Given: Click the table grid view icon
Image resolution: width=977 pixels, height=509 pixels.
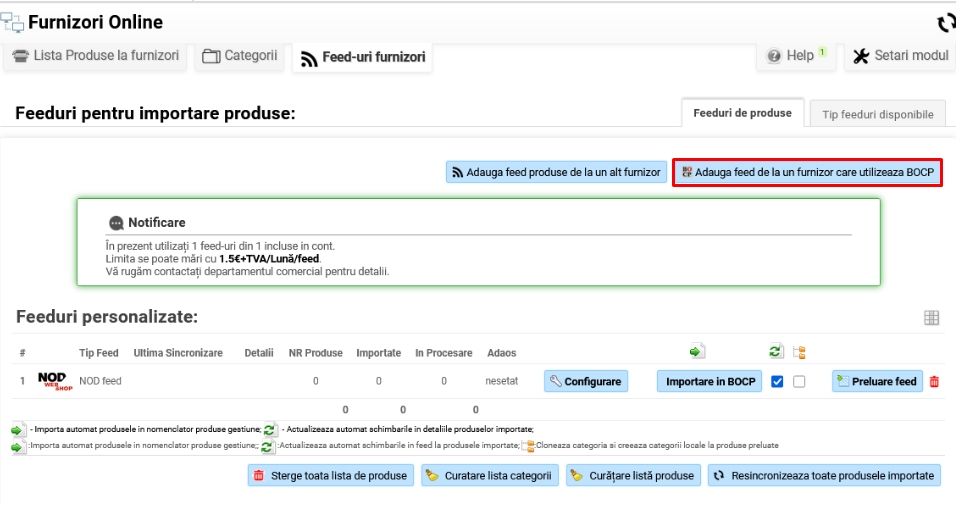Looking at the screenshot, I should coord(931,318).
